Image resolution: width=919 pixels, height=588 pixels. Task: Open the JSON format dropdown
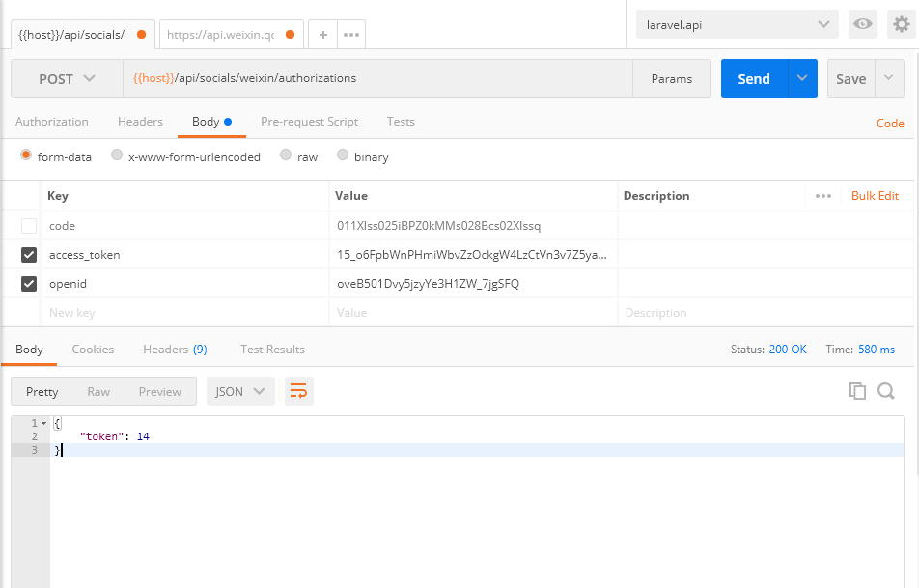[240, 391]
